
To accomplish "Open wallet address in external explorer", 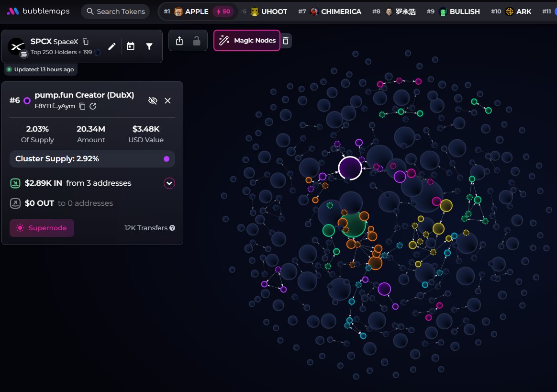I will (x=93, y=106).
